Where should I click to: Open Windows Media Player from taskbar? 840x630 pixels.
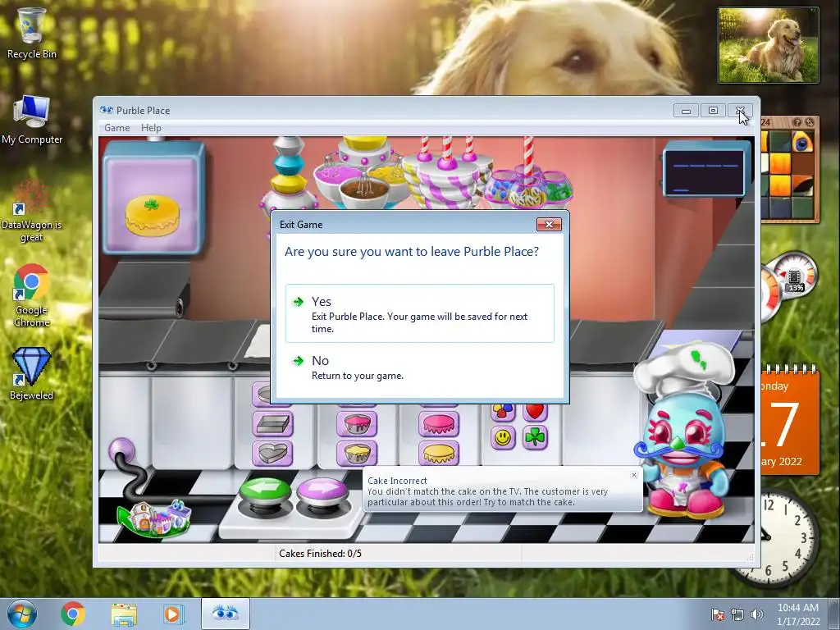[173, 614]
